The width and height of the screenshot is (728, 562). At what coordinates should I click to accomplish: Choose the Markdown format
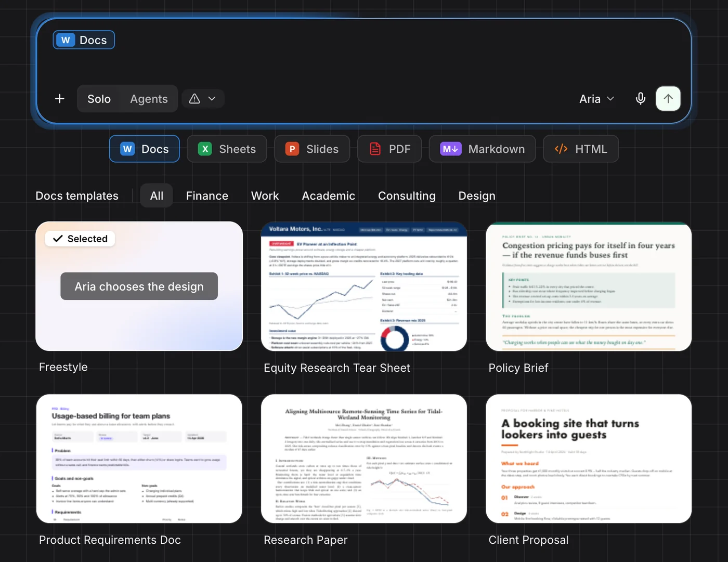click(482, 149)
